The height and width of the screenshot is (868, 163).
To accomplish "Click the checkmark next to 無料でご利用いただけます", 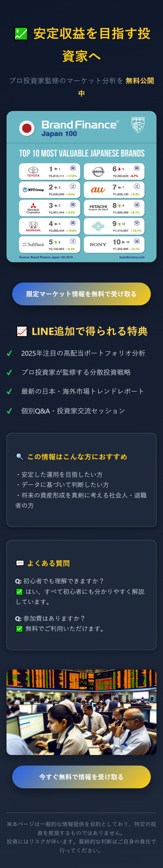I will pos(19,629).
